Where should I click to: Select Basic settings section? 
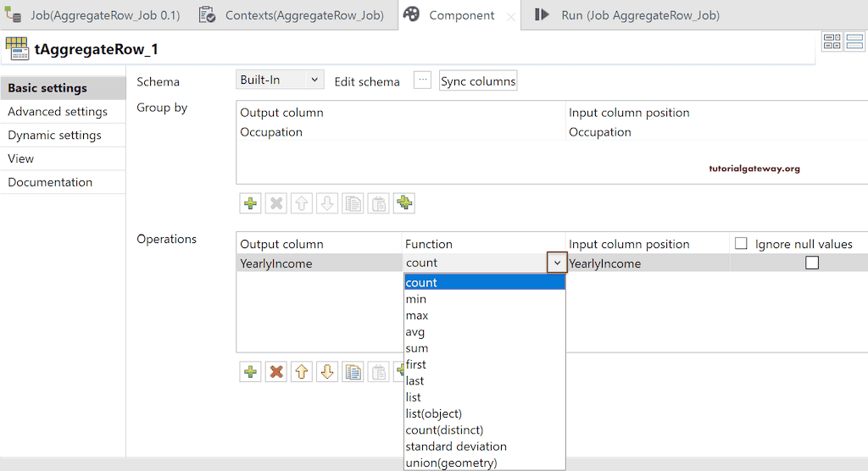(x=63, y=88)
